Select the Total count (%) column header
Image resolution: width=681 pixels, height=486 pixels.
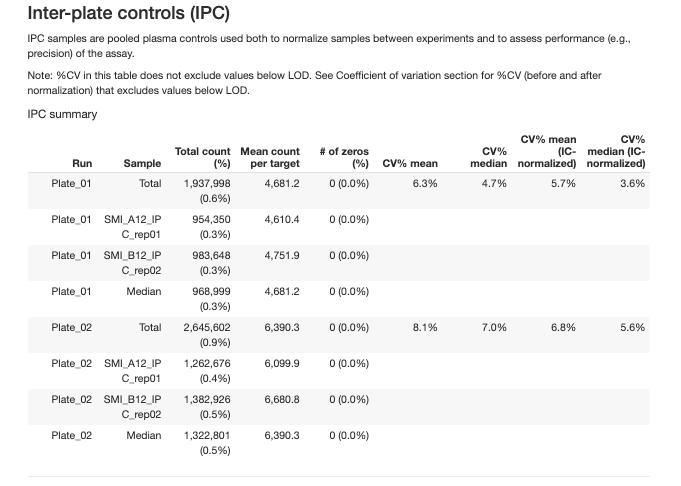click(203, 157)
